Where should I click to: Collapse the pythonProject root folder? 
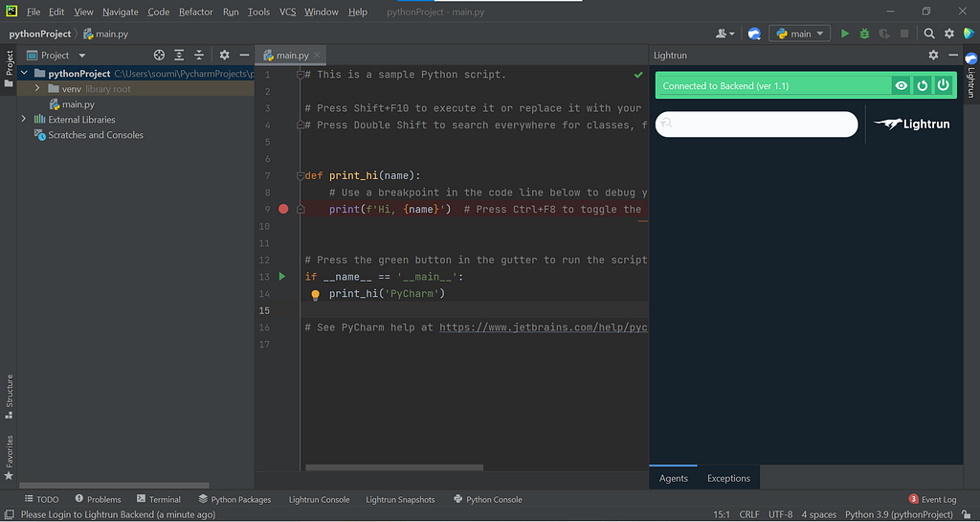(x=24, y=73)
